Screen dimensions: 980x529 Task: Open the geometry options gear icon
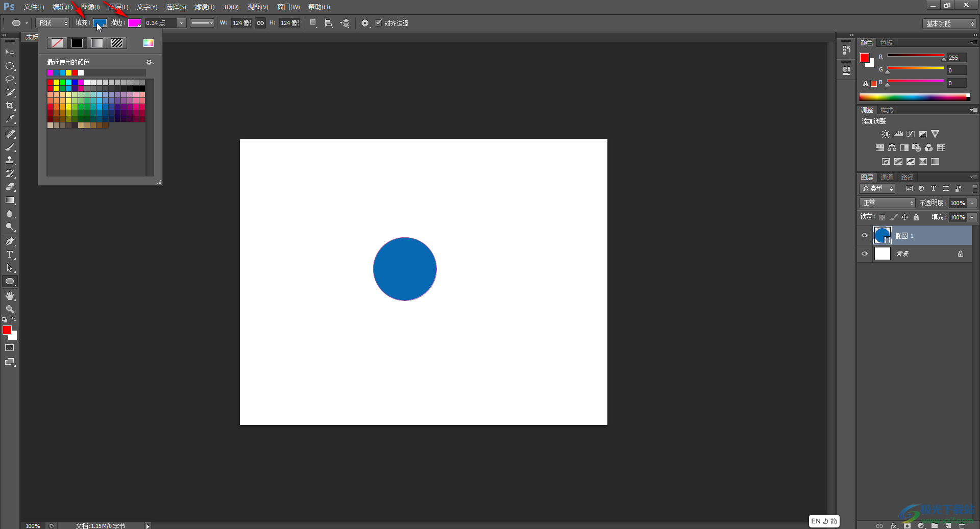coord(365,23)
